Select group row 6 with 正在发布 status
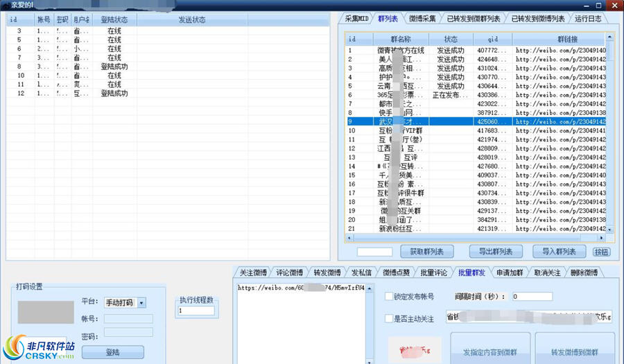The height and width of the screenshot is (364, 624). (475, 95)
